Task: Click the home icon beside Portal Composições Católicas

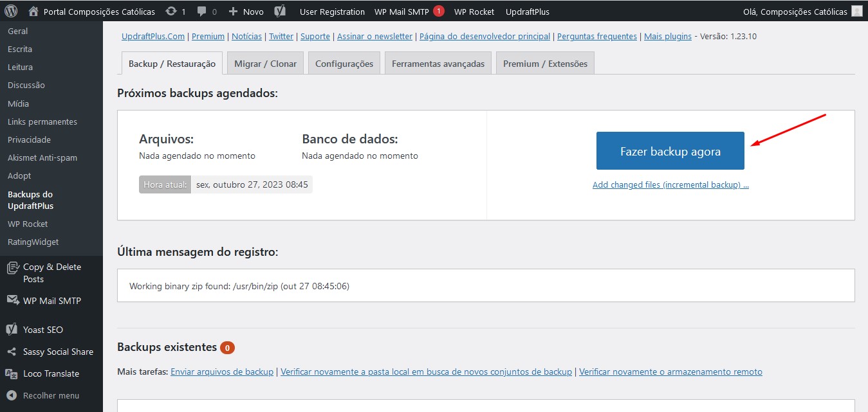Action: [33, 11]
